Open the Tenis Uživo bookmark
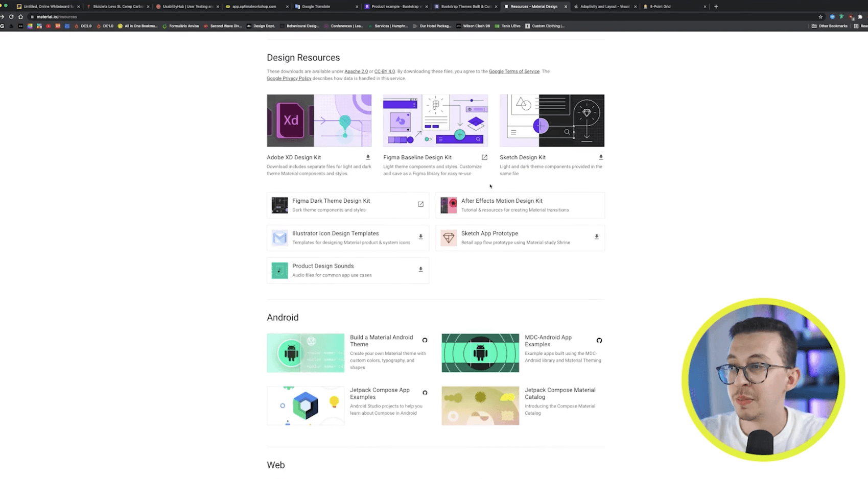This screenshot has width=868, height=479. (507, 26)
